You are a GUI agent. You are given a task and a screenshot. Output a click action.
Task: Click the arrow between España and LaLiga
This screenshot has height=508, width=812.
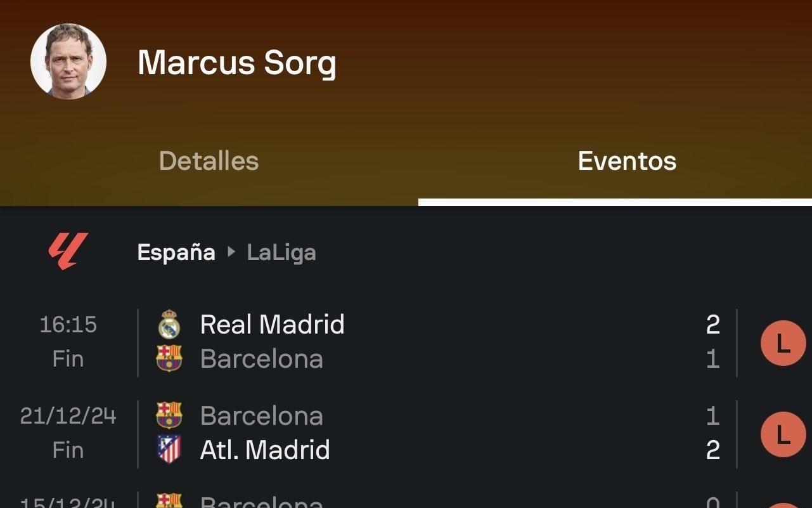(x=231, y=252)
